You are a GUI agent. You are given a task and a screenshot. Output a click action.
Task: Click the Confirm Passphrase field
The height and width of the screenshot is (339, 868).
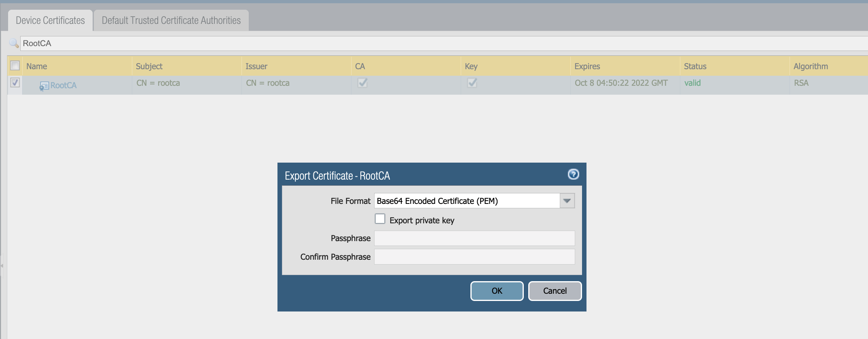pyautogui.click(x=474, y=257)
